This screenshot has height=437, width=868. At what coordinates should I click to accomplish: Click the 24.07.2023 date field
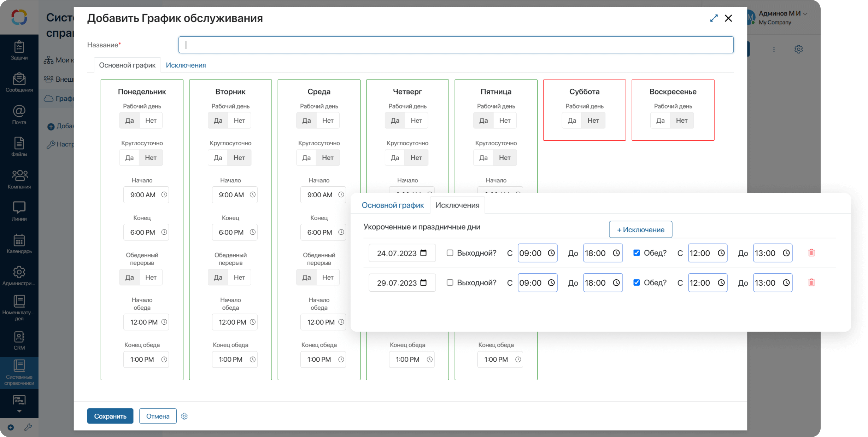402,253
